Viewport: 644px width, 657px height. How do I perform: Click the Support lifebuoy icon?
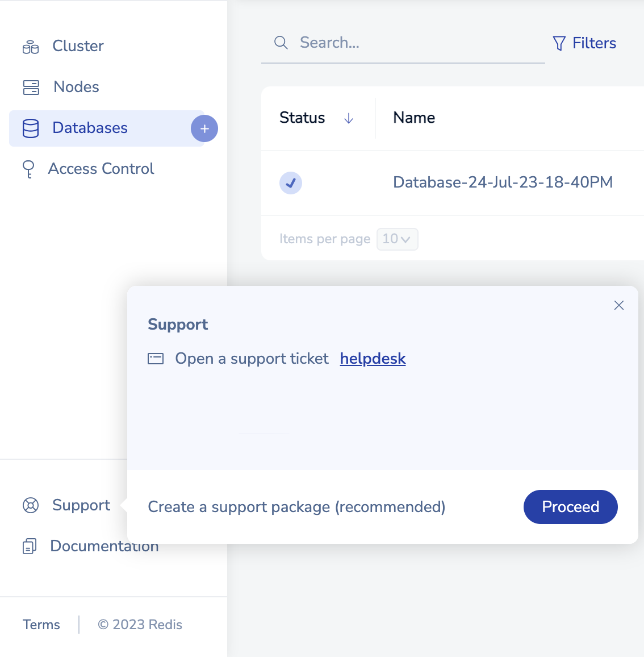pyautogui.click(x=31, y=505)
